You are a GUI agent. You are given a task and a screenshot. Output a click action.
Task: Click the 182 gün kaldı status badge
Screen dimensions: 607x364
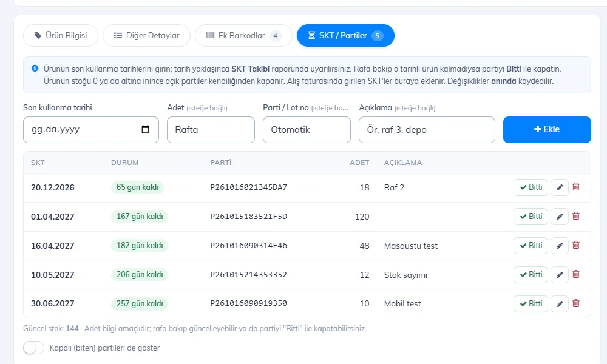[140, 245]
